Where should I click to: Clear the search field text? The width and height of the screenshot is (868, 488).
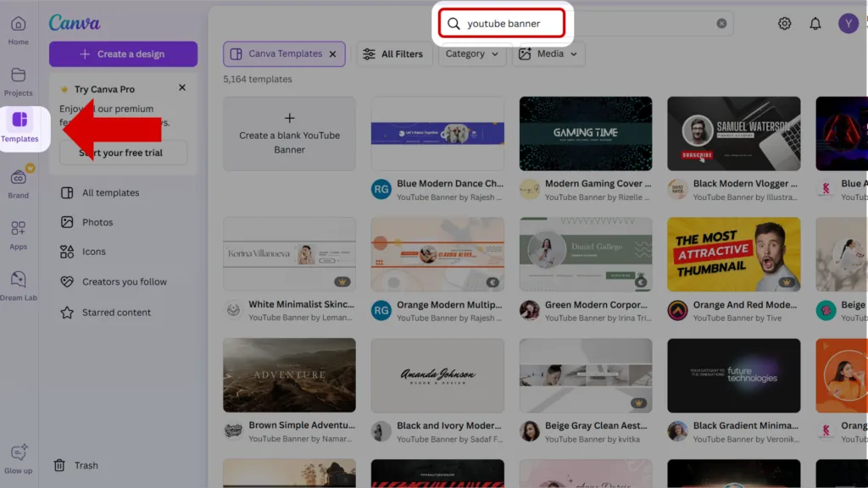(721, 23)
